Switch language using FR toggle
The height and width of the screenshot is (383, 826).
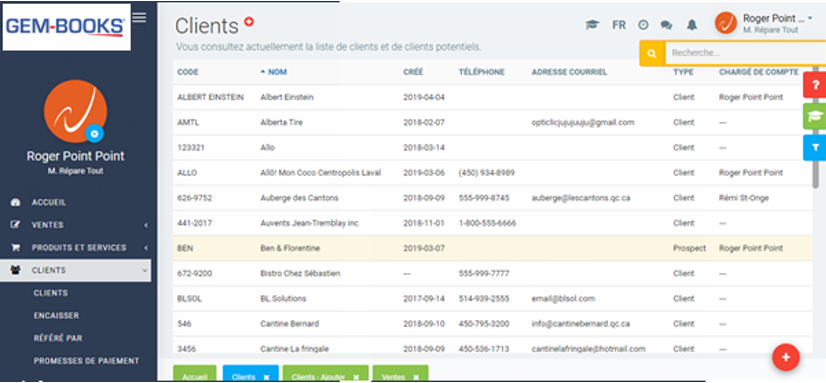(x=619, y=25)
